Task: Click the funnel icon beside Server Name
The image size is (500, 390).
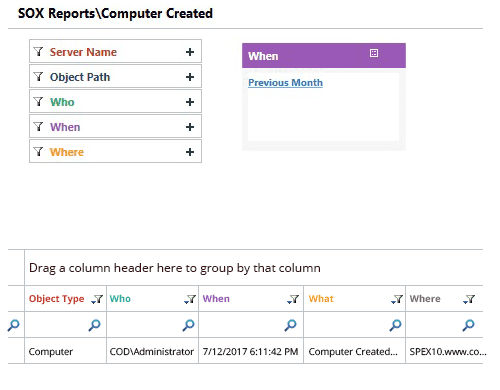Action: 39,52
